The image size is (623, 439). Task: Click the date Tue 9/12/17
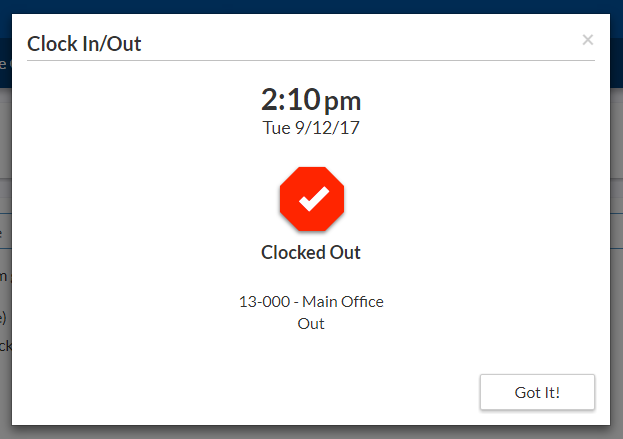[x=311, y=128]
